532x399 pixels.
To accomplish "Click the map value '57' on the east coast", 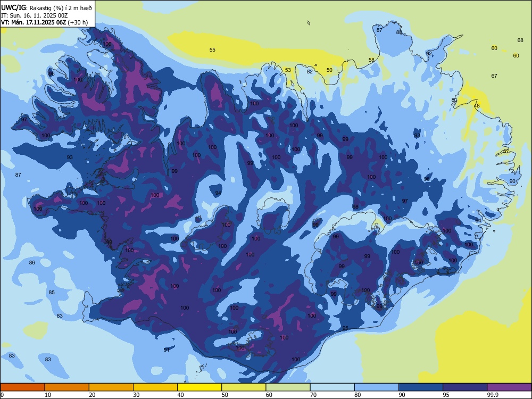I will click(x=506, y=151).
